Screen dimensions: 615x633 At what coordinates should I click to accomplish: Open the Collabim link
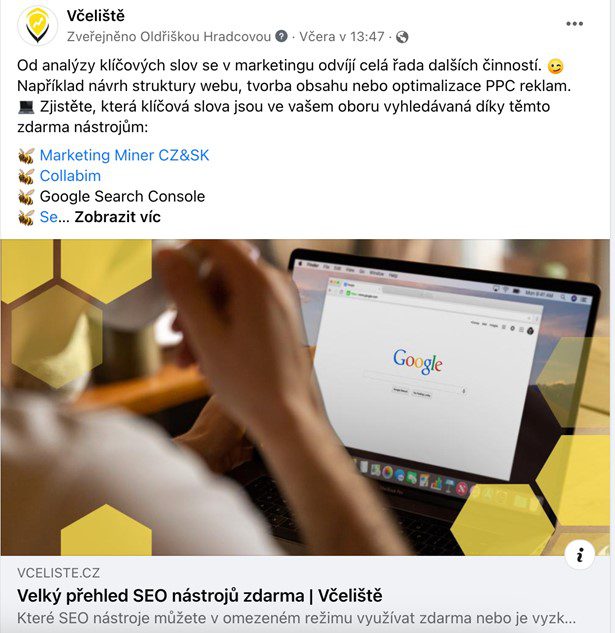[x=70, y=176]
